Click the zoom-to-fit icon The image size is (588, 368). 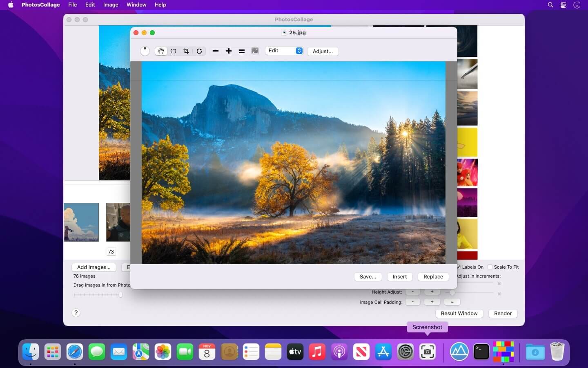255,51
